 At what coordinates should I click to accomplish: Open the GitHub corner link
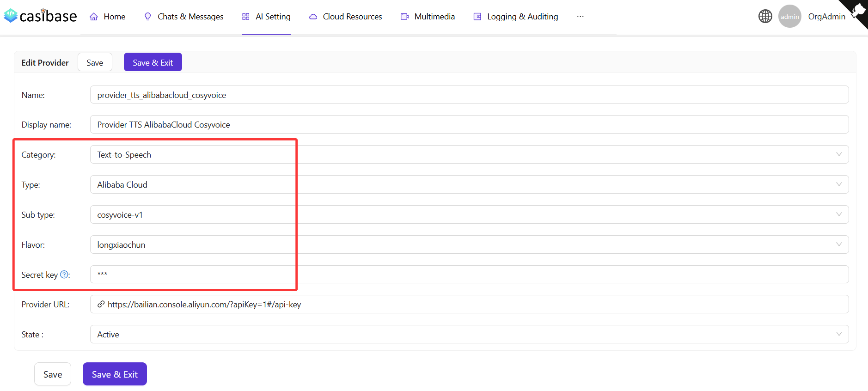(856, 11)
